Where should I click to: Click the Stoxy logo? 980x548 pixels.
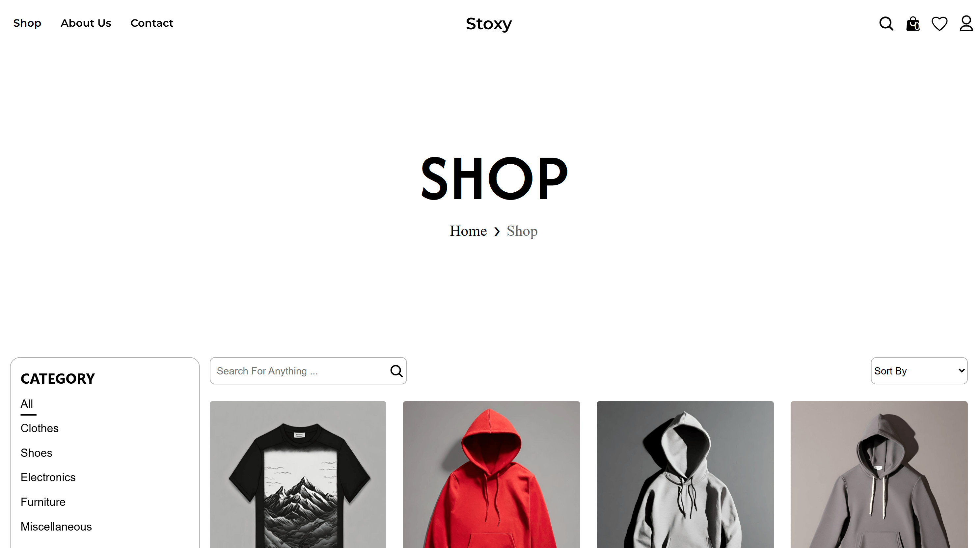point(489,24)
